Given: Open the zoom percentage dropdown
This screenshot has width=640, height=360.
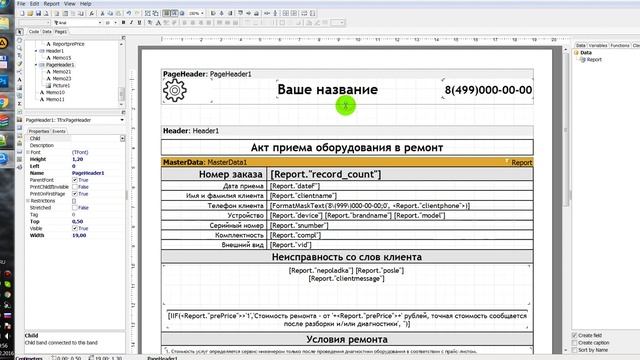Looking at the screenshot, I should pyautogui.click(x=202, y=13).
